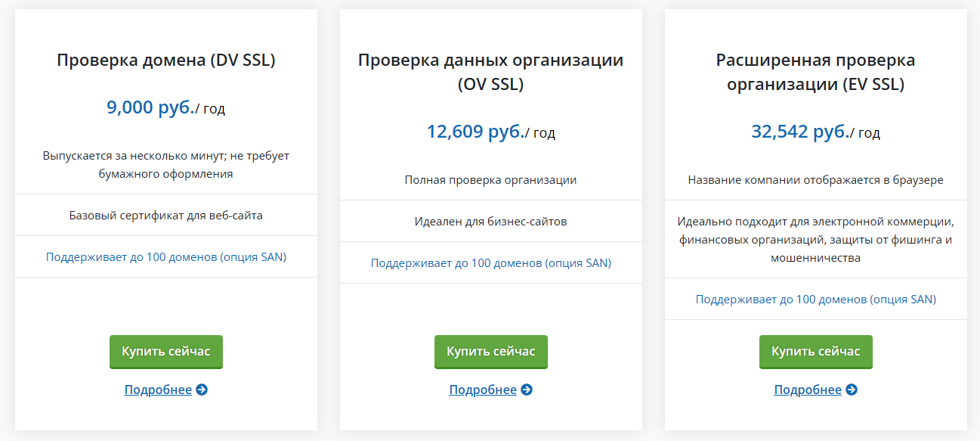The height and width of the screenshot is (441, 980).
Task: Click the 9,000 руб. price
Action: (x=150, y=107)
